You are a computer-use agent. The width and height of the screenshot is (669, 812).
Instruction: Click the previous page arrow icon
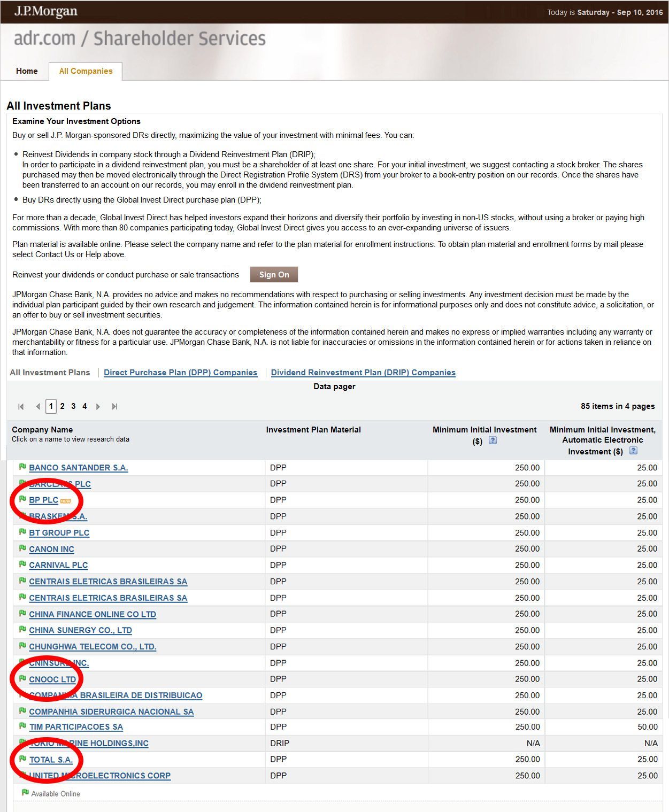[x=38, y=407]
